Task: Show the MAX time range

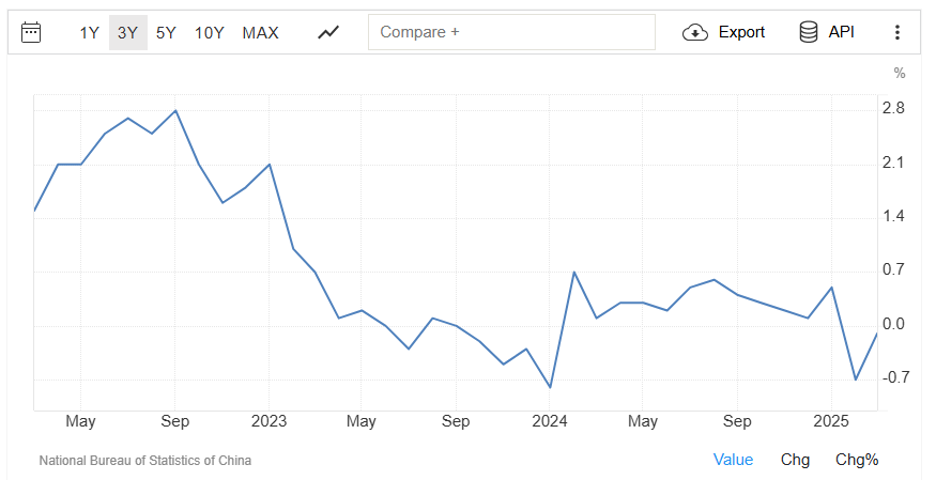Action: click(x=260, y=33)
